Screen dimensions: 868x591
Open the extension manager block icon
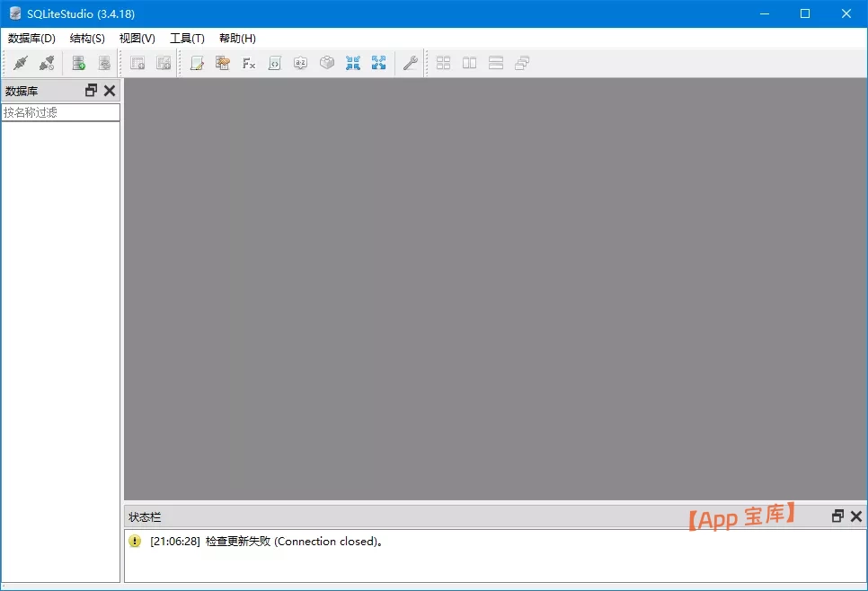(327, 63)
